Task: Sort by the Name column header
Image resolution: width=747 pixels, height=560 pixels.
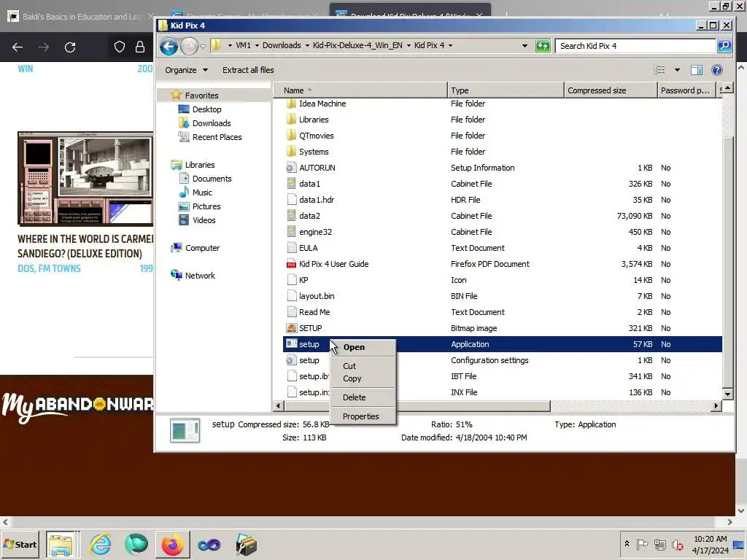Action: [x=360, y=90]
